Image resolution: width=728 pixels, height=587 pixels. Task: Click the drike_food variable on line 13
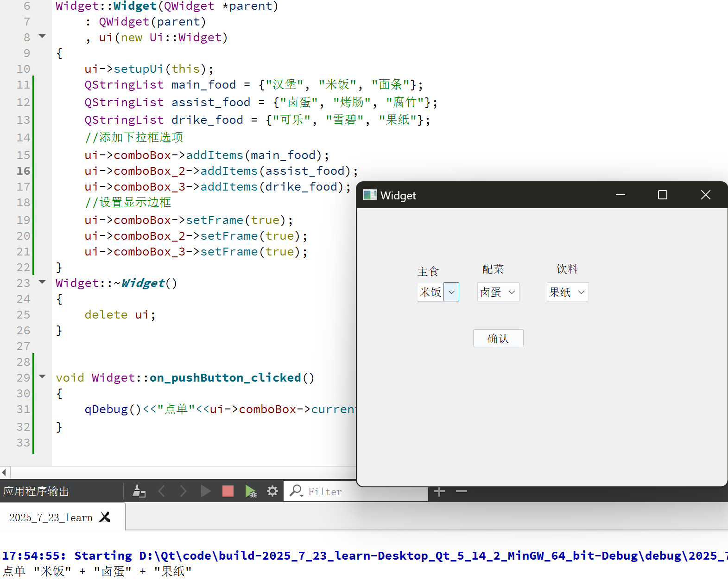pos(207,120)
